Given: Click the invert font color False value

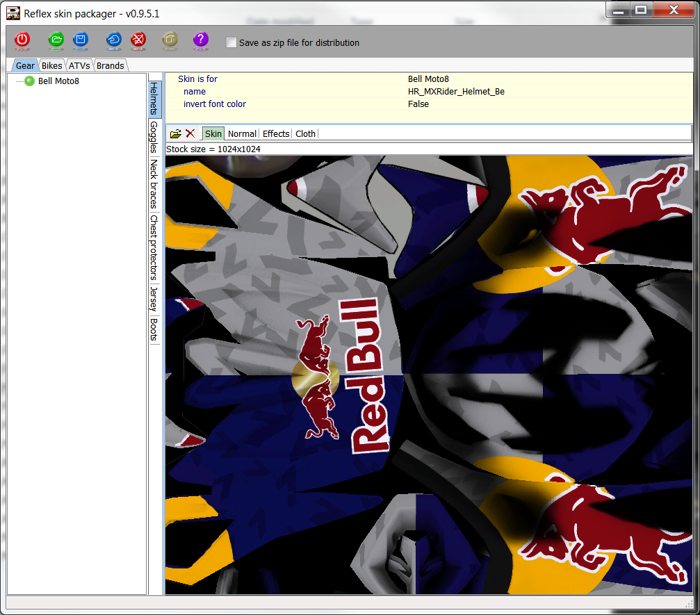Looking at the screenshot, I should tap(418, 104).
